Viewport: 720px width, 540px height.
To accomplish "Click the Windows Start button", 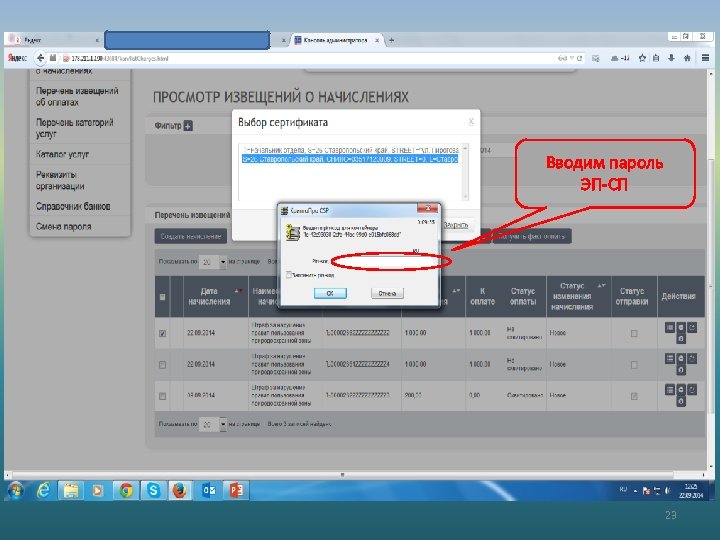I will pos(16,491).
